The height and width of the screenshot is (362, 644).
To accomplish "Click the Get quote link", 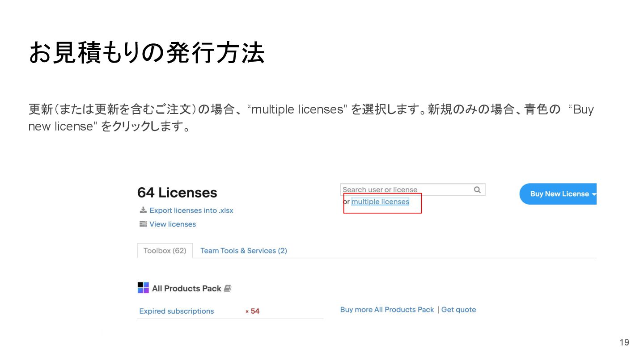I will point(458,310).
